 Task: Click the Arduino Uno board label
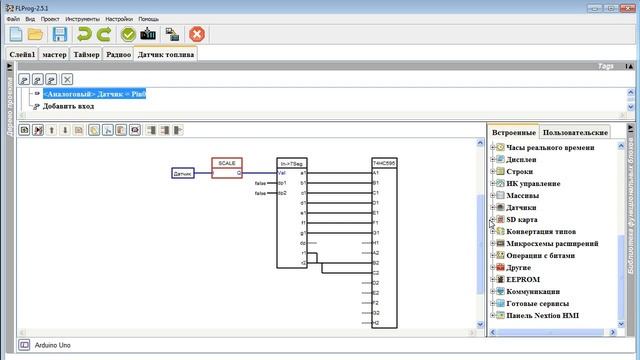coord(53,345)
